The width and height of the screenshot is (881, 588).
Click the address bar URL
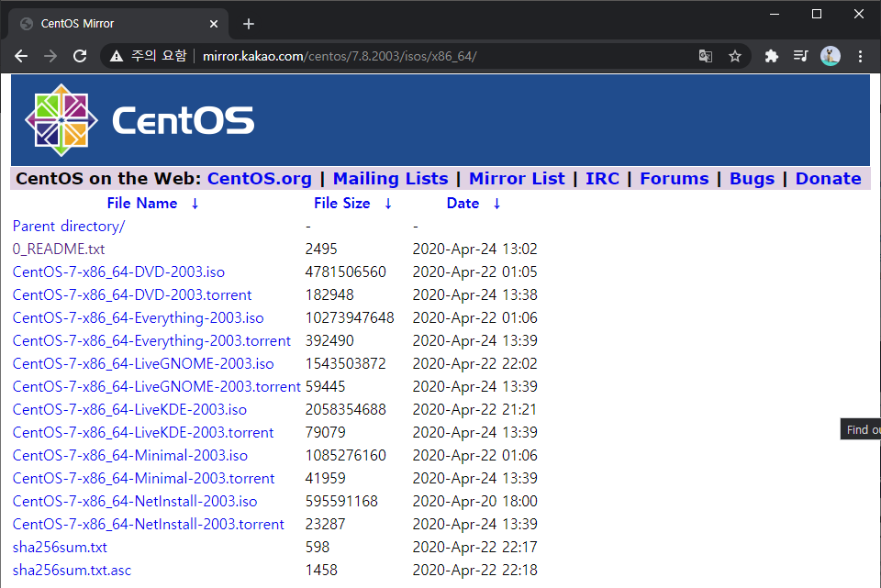[x=340, y=56]
